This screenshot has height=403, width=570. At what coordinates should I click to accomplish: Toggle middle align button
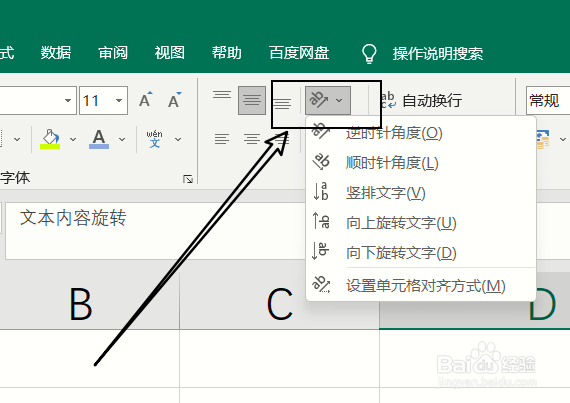tap(252, 100)
